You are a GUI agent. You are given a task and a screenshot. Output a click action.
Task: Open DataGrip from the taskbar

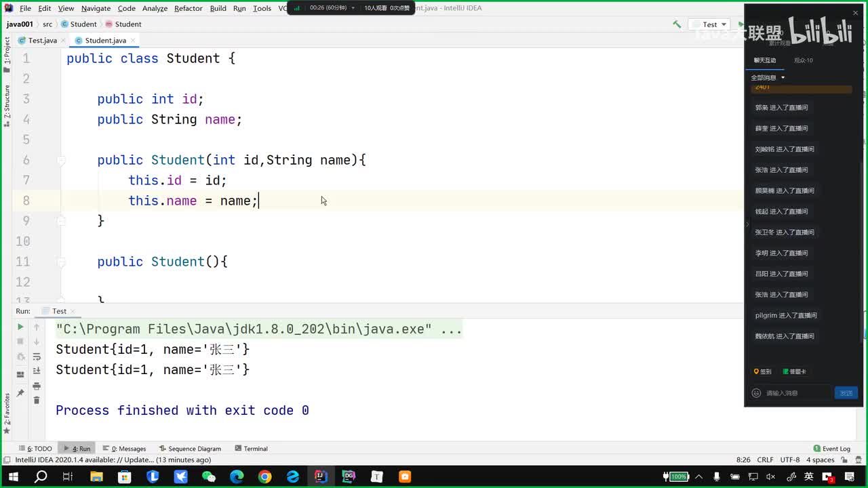(x=349, y=476)
